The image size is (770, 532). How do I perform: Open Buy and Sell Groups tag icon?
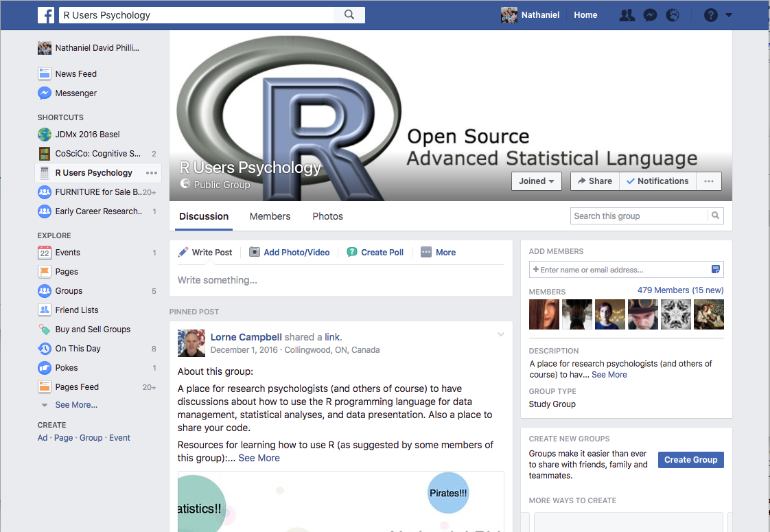(45, 329)
